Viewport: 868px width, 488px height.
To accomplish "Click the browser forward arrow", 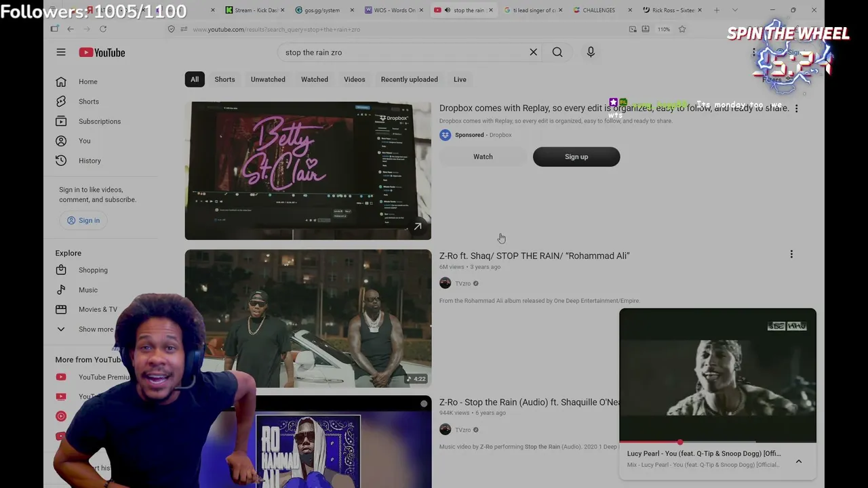I will point(87,29).
